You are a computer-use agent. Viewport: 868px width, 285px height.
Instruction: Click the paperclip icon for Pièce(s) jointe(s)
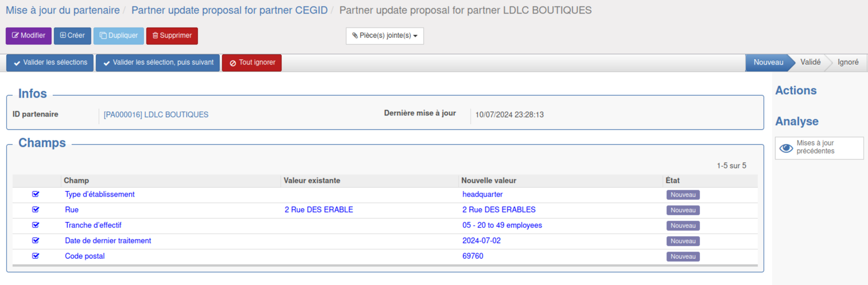pyautogui.click(x=355, y=35)
